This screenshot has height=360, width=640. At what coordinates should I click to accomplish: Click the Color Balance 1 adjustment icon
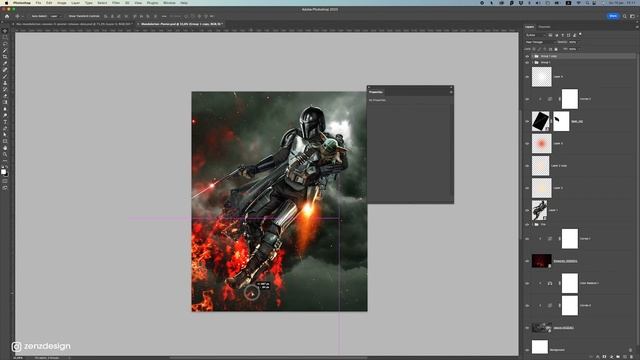click(550, 283)
